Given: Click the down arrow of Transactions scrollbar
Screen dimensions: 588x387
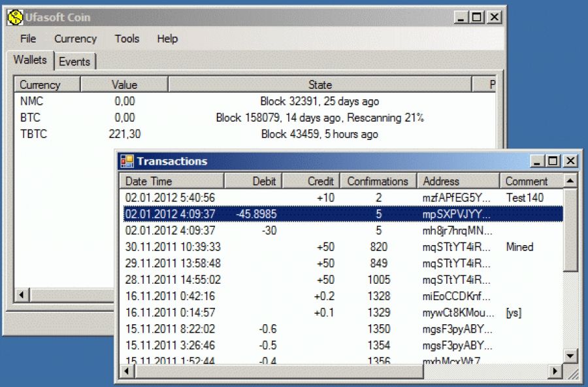Looking at the screenshot, I should 570,356.
